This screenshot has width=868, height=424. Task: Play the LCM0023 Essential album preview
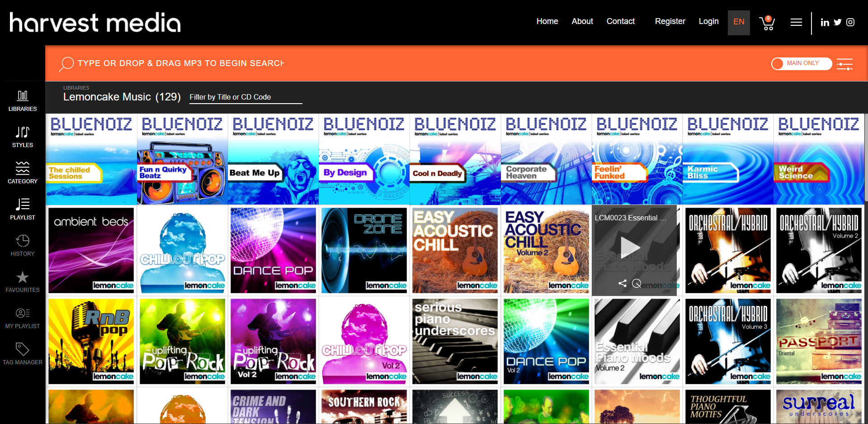[x=630, y=247]
